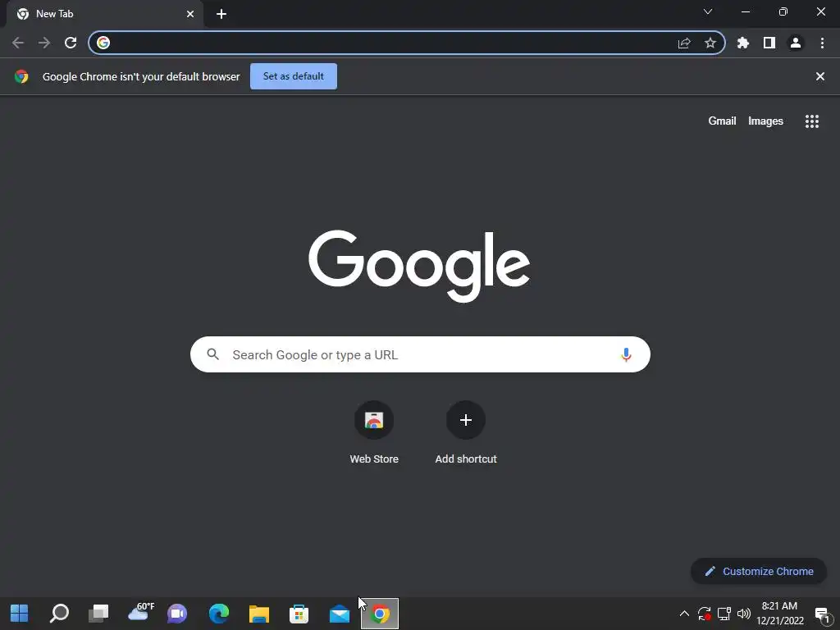Click the Search Google or type a URL box
The image size is (840, 630).
[x=420, y=354]
